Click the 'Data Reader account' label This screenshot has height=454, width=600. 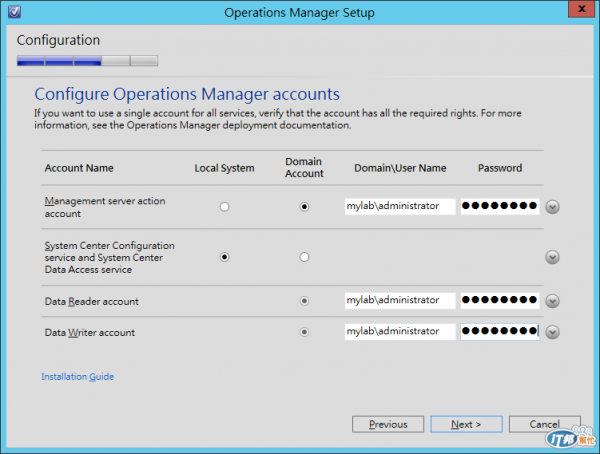coord(91,302)
